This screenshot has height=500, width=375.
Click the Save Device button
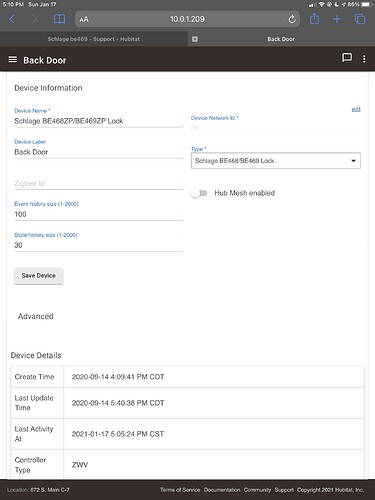[x=39, y=276]
